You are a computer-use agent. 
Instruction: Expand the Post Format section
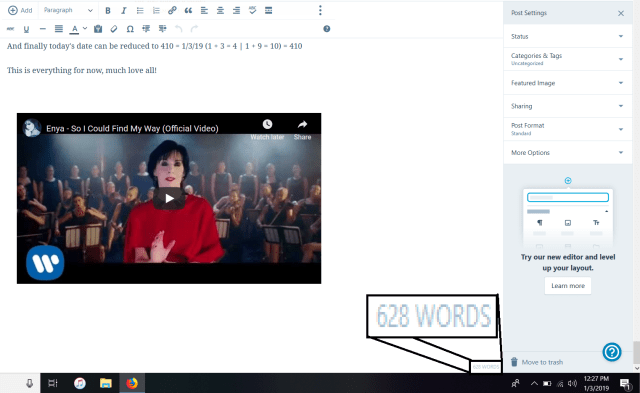567,129
